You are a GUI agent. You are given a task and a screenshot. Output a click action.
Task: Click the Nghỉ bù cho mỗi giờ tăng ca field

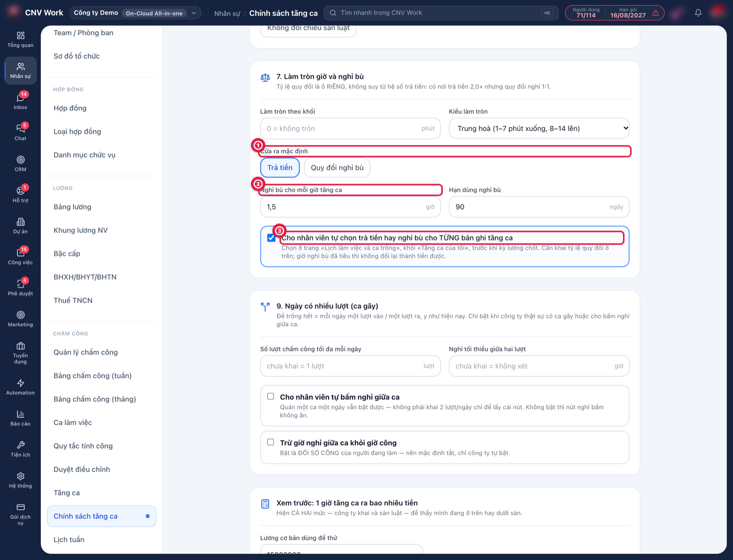(350, 207)
